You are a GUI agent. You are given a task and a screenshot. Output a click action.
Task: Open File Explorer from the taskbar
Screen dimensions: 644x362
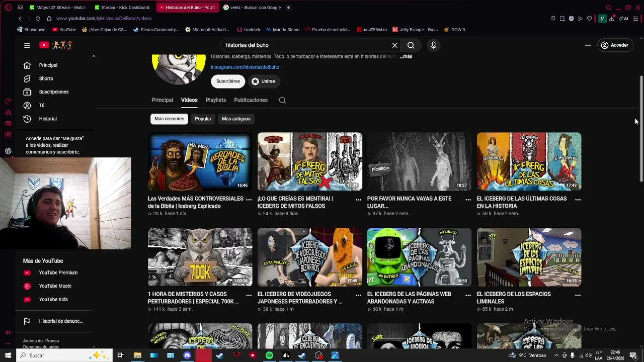coord(137,355)
